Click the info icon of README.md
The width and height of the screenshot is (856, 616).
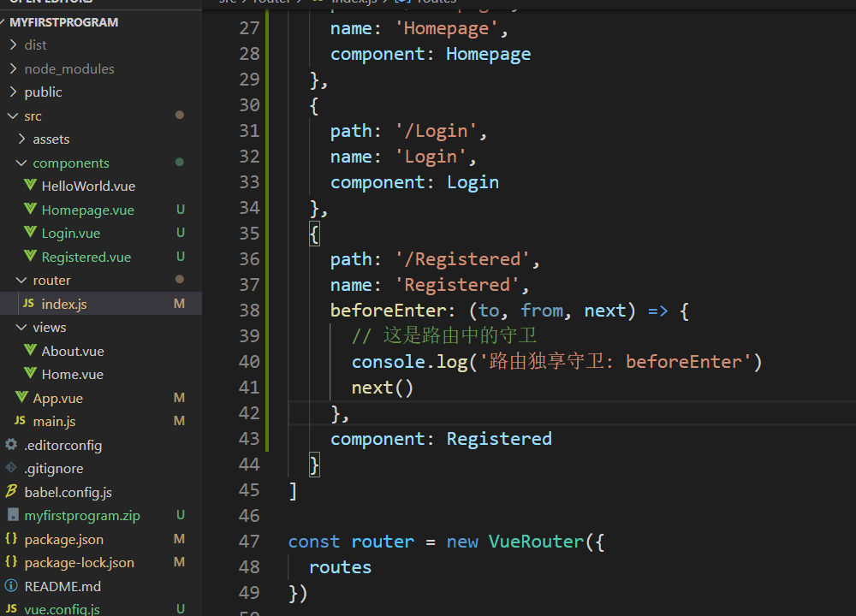click(x=11, y=585)
